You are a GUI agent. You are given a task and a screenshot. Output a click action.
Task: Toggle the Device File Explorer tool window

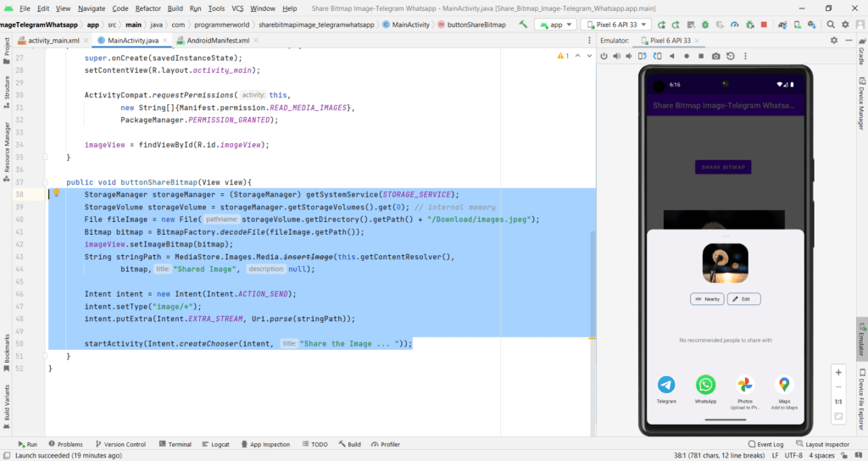pos(862,400)
